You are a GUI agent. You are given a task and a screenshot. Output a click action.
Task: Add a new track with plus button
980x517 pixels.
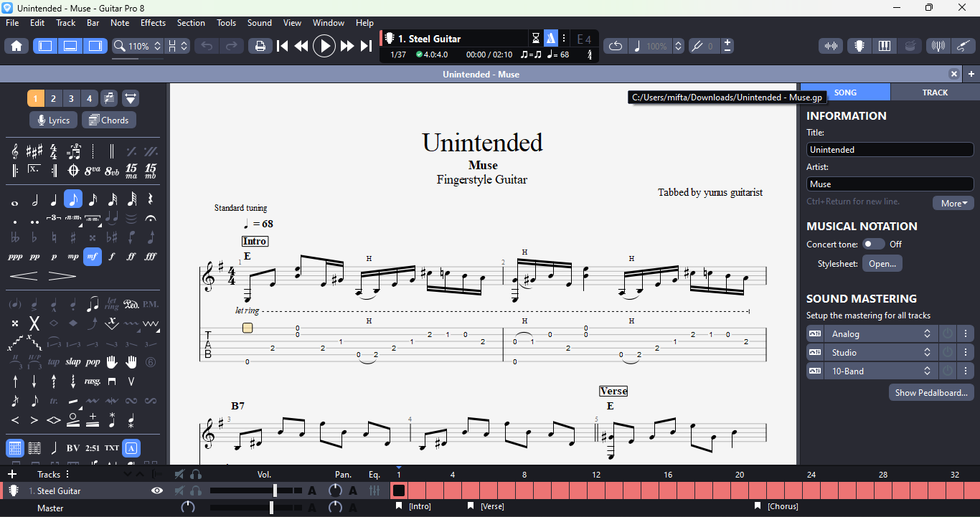(x=12, y=475)
